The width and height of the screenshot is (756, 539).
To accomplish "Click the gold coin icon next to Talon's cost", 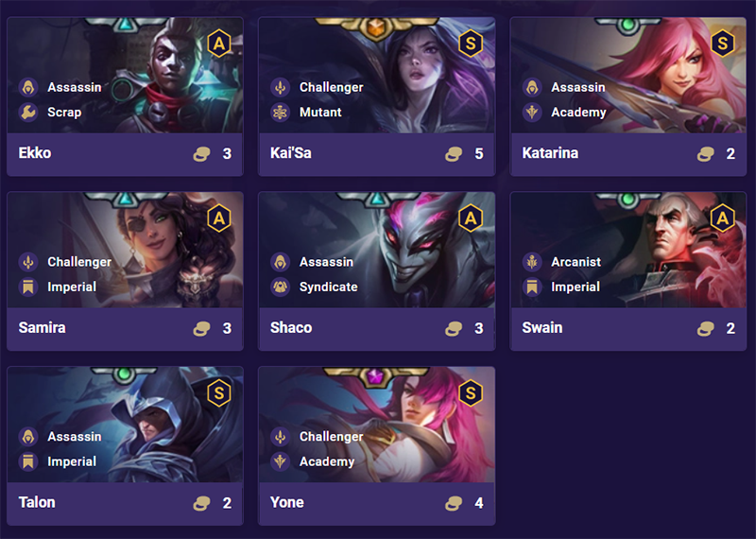I will click(x=201, y=503).
